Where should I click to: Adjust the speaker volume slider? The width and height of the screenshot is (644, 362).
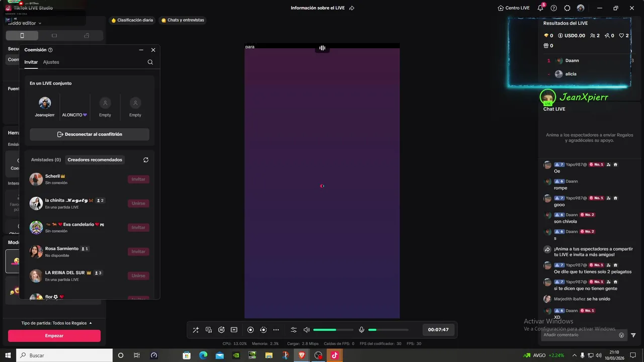333,330
